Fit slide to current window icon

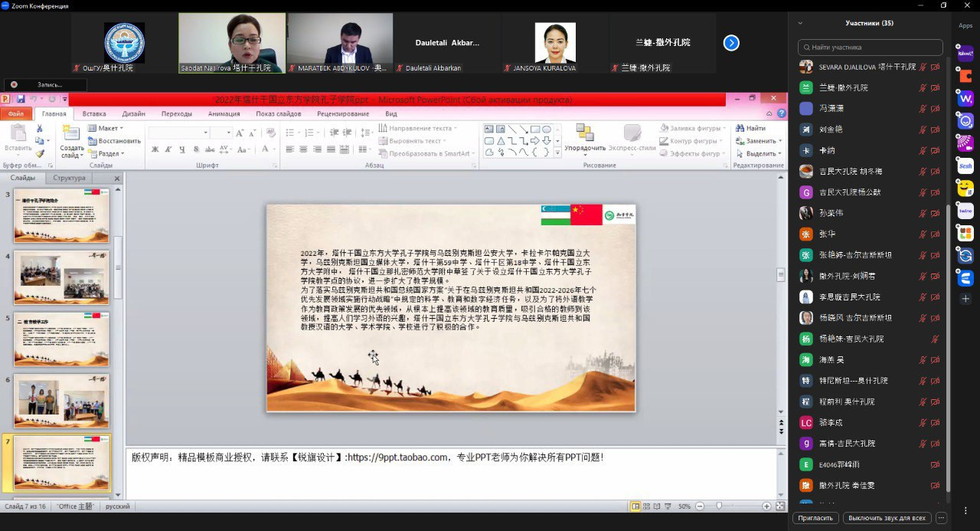click(x=780, y=506)
